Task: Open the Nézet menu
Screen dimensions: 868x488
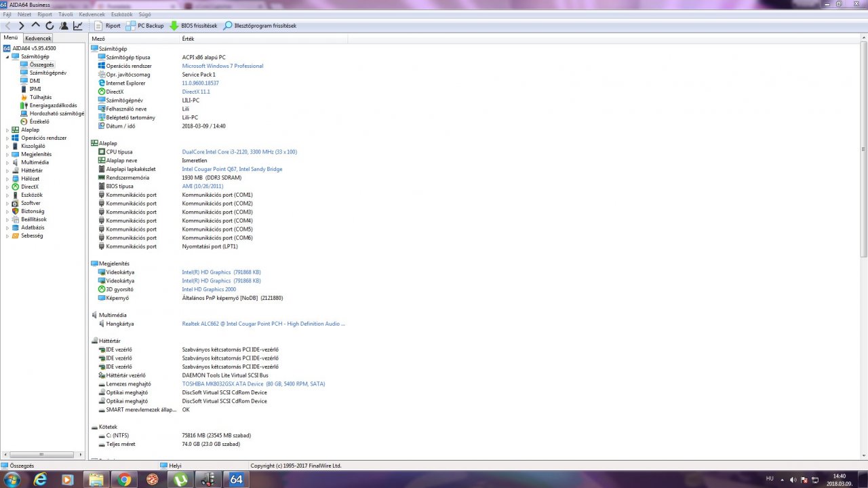Action: (x=24, y=14)
